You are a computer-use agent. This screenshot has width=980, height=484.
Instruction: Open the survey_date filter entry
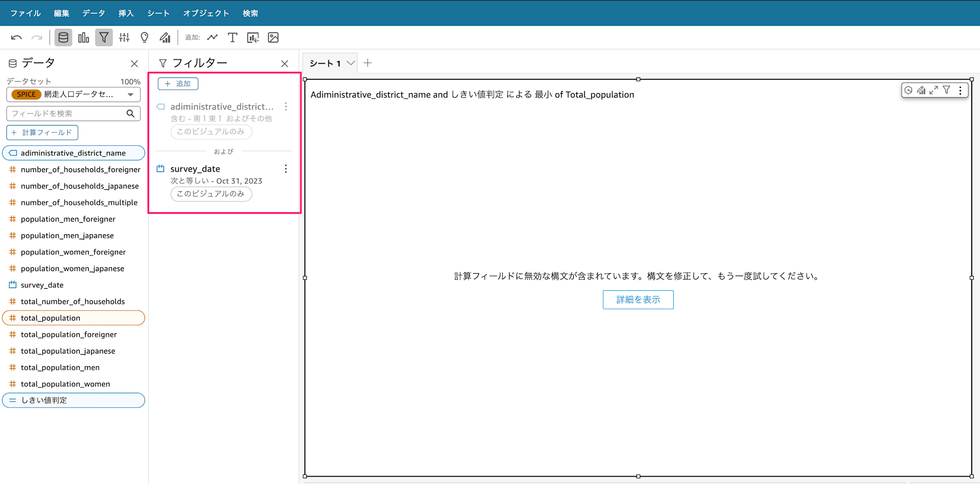tap(195, 169)
